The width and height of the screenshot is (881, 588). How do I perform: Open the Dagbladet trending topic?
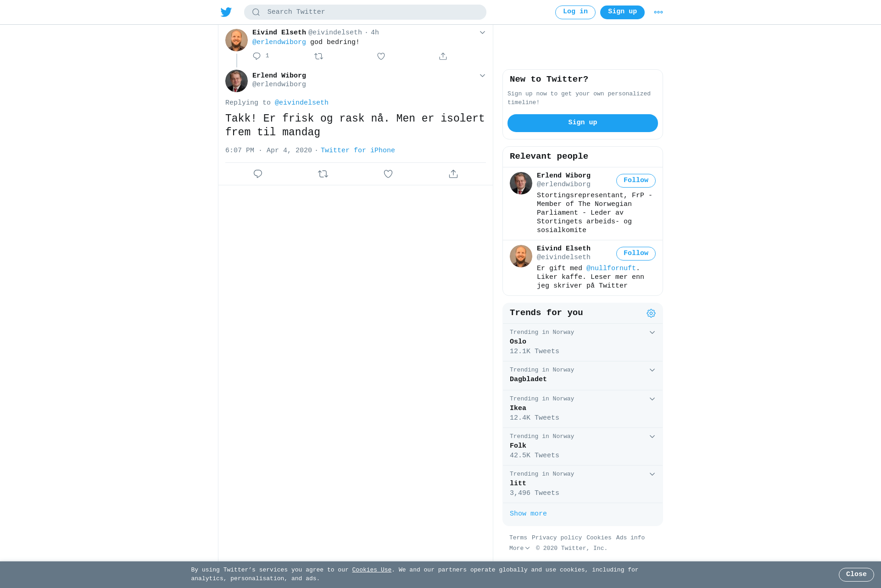click(x=583, y=376)
